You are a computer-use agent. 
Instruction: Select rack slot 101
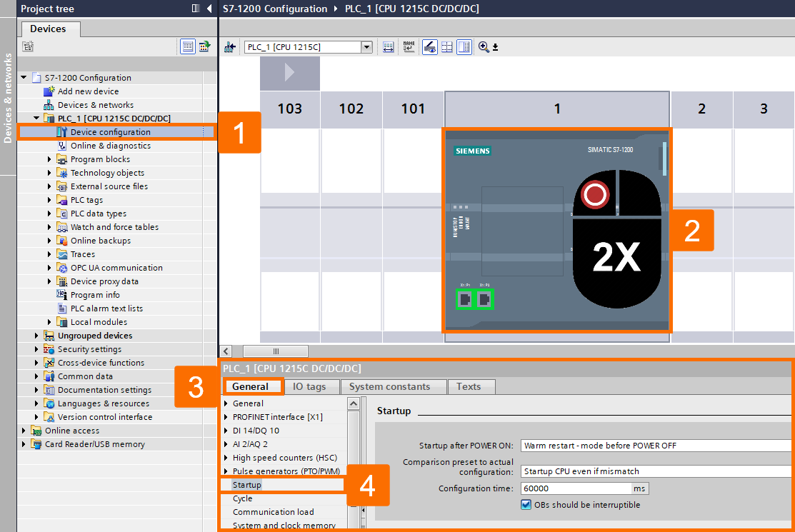[x=414, y=109]
